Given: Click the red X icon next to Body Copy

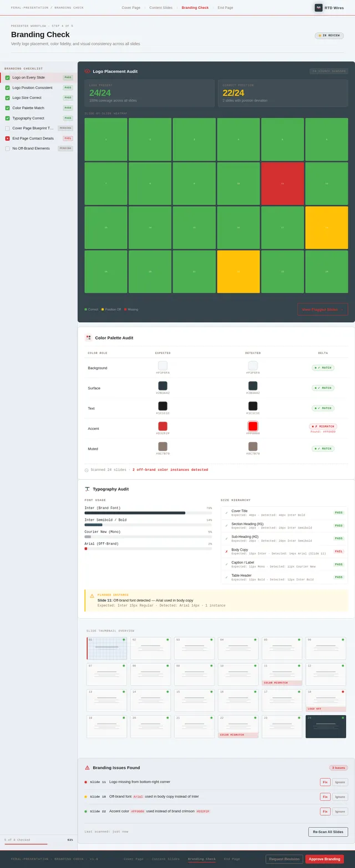Looking at the screenshot, I should [x=226, y=552].
